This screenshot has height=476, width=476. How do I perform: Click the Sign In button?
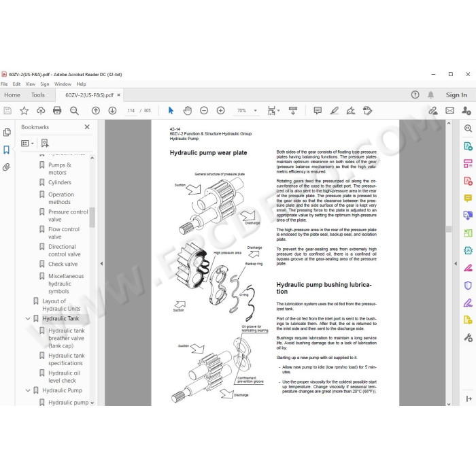click(456, 95)
